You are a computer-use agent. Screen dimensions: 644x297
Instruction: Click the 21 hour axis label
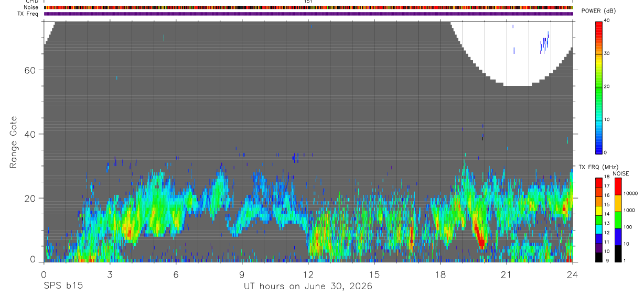[x=507, y=274]
